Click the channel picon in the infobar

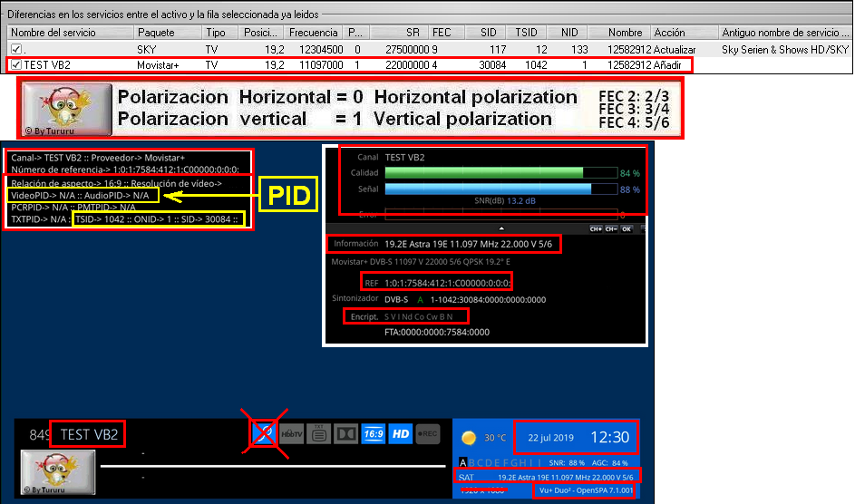[58, 472]
